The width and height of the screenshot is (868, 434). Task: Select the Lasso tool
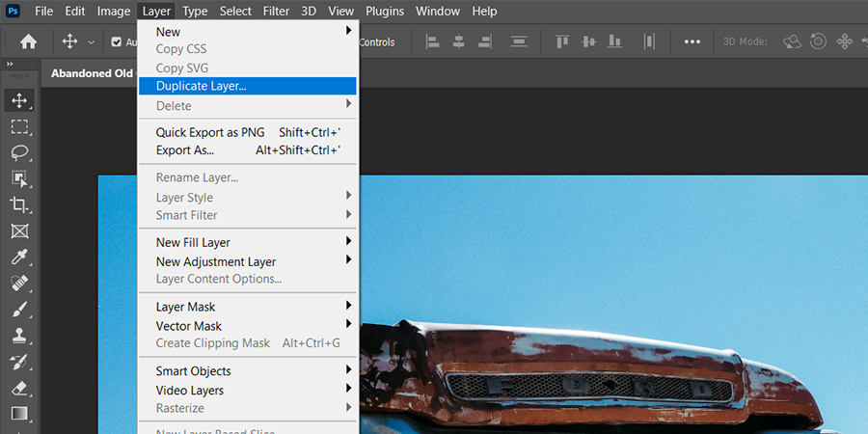coord(19,152)
